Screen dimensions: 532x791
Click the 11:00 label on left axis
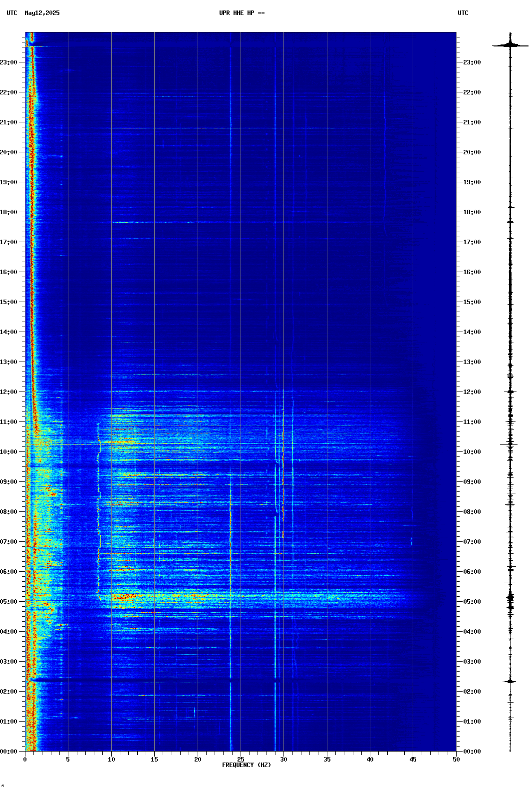point(8,422)
